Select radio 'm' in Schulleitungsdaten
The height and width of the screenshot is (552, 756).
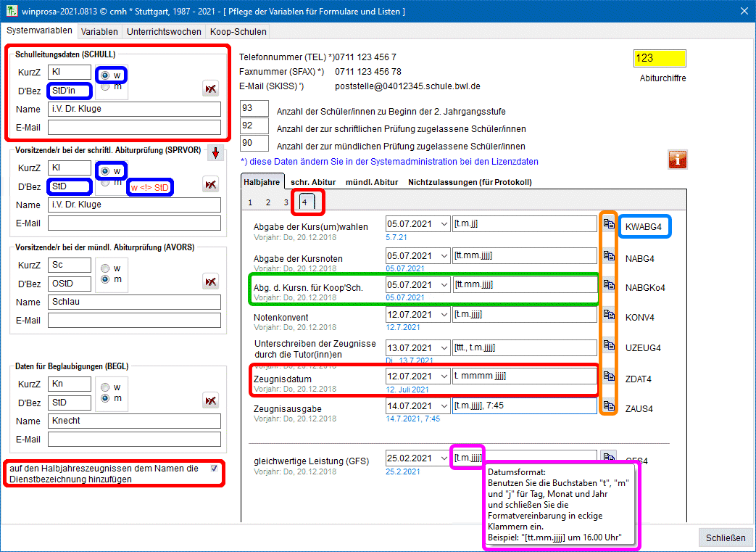106,87
